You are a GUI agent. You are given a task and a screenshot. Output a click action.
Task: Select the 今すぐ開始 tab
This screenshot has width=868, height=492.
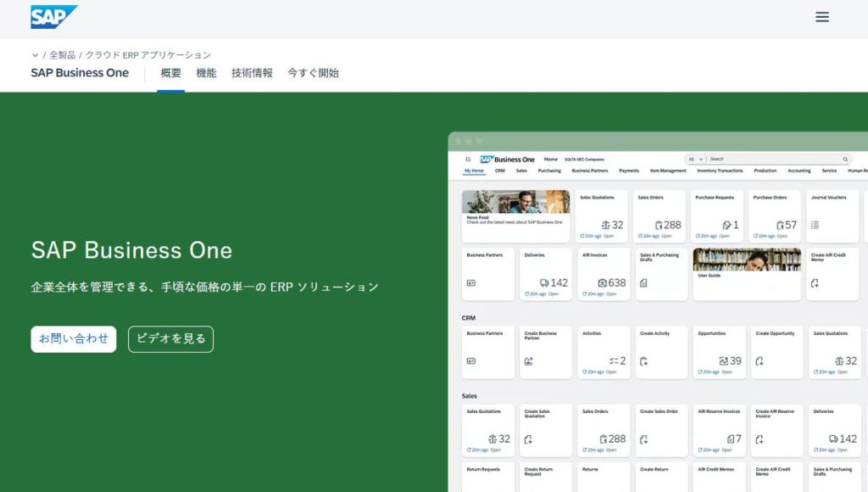[313, 73]
